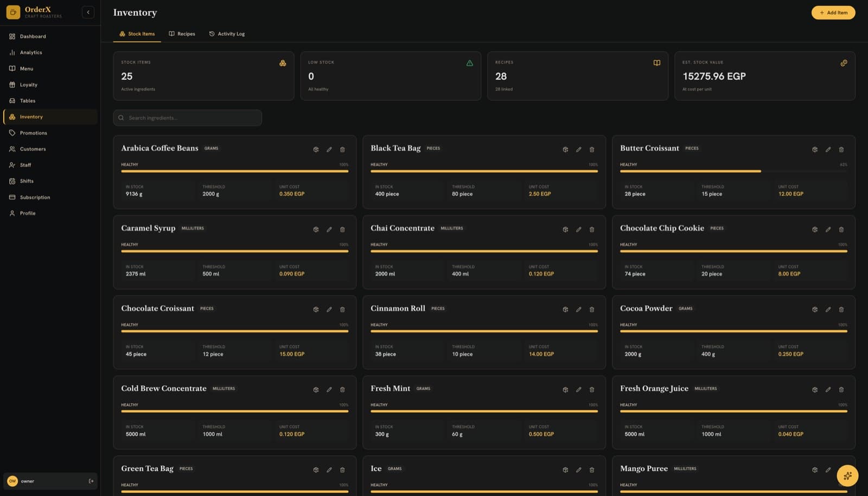Viewport: 868px width, 496px height.
Task: Open Subscription settings in the sidebar
Action: pyautogui.click(x=50, y=197)
